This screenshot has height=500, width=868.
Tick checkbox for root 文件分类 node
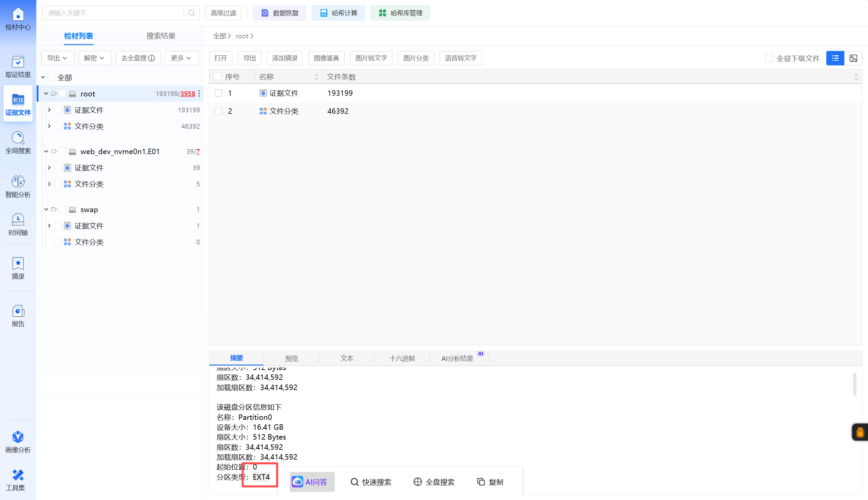[58, 126]
